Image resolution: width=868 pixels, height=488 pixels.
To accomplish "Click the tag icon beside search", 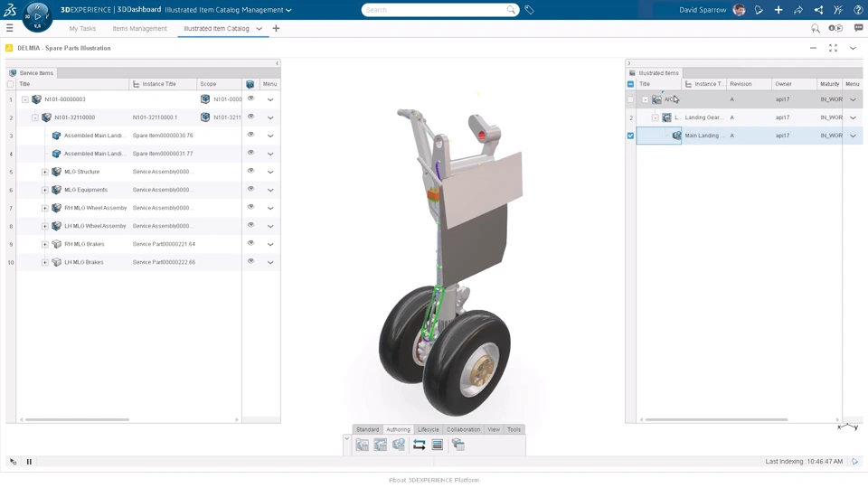I will 529,10.
